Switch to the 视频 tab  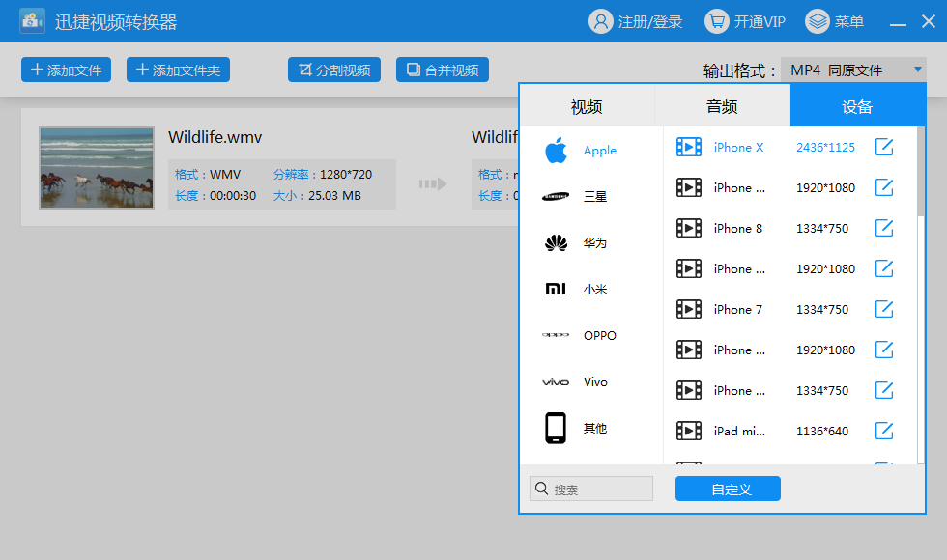[588, 106]
